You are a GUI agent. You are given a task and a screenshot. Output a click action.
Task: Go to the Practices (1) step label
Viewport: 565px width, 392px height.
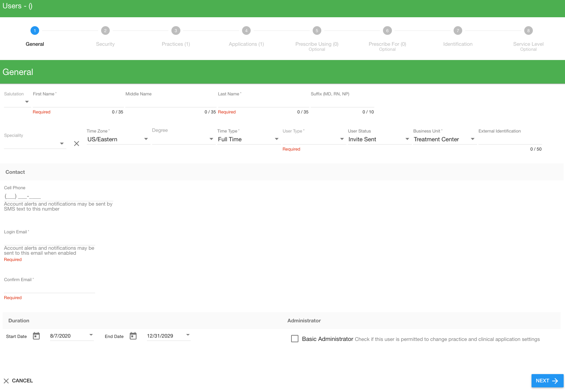point(176,44)
